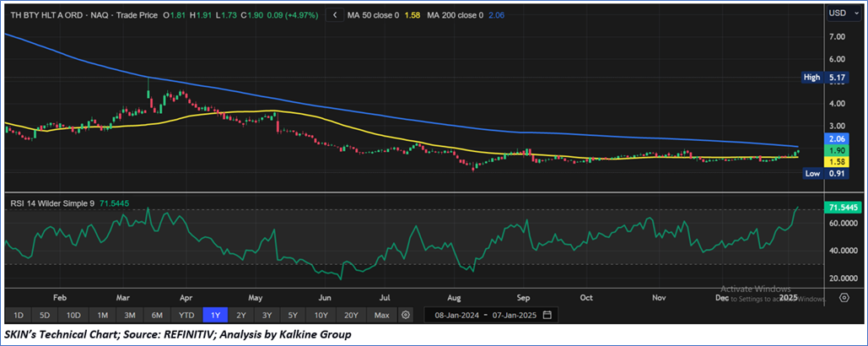Set the chart range to 2Y
This screenshot has width=868, height=346.
coord(241,315)
